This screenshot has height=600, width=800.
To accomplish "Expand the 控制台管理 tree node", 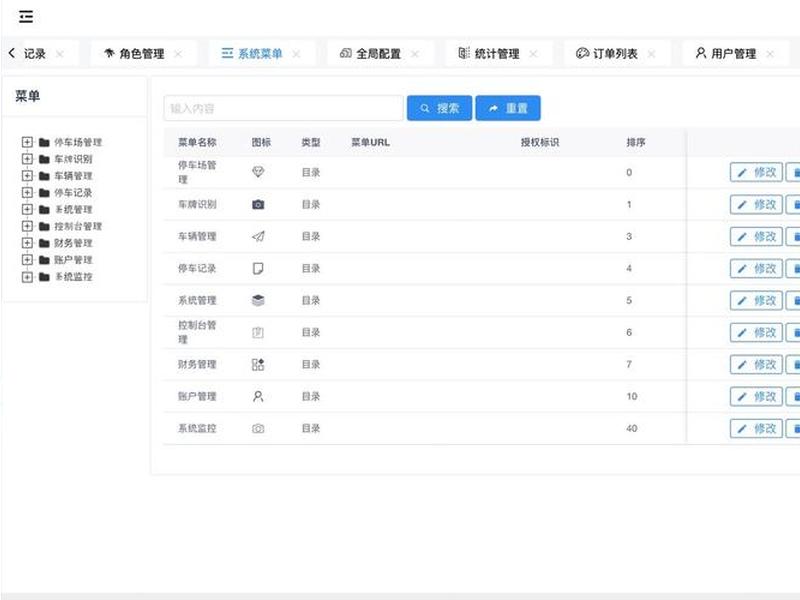I will click(x=28, y=226).
